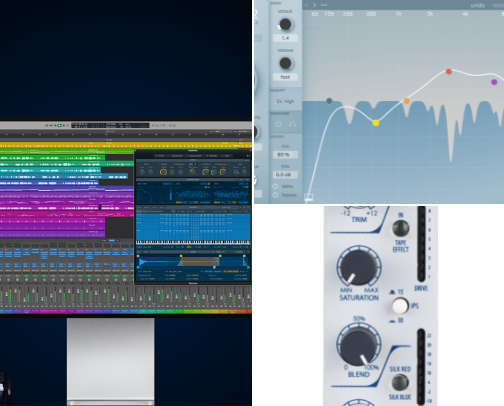Select the yellow track region at top
Viewport: 504px width, 406px height.
coord(126,145)
